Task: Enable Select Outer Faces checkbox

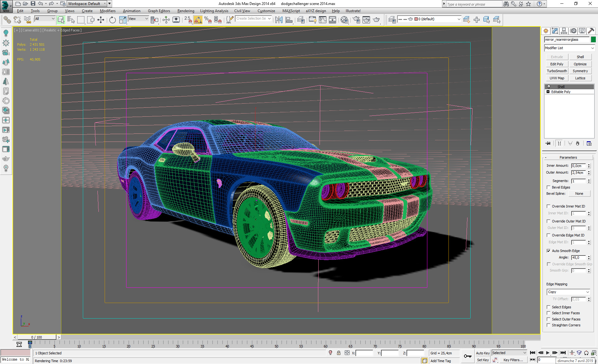Action: coord(548,319)
